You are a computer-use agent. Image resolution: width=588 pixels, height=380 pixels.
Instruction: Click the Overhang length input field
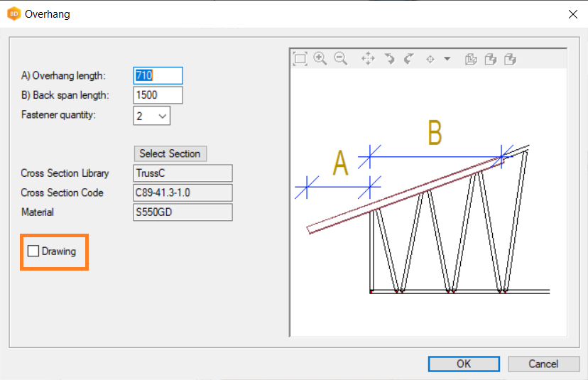point(158,75)
